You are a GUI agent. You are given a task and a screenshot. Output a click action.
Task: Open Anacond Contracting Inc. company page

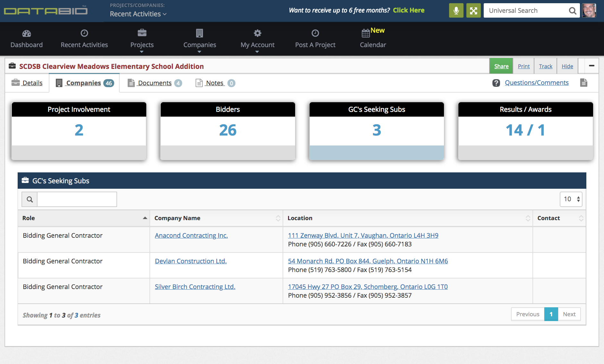tap(191, 236)
